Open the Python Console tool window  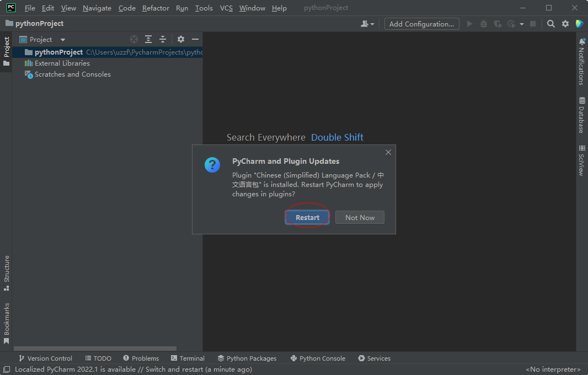(318, 358)
